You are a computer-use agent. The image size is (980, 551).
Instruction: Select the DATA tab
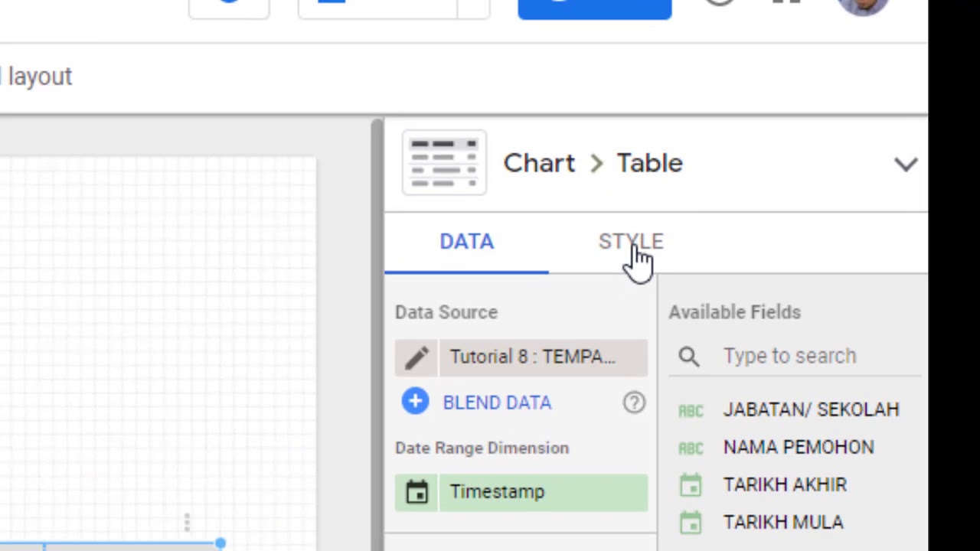pyautogui.click(x=466, y=242)
